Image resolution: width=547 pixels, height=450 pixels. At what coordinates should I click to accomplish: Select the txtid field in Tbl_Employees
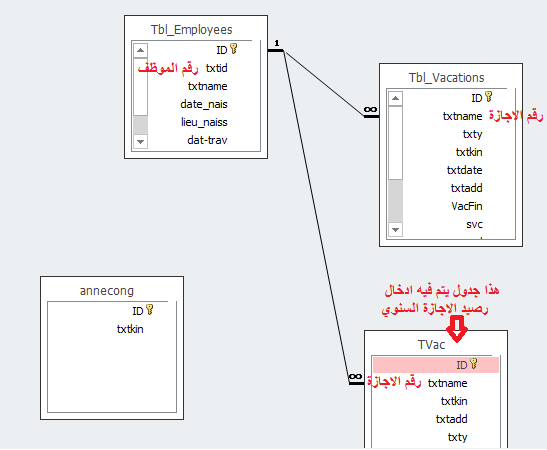(217, 68)
